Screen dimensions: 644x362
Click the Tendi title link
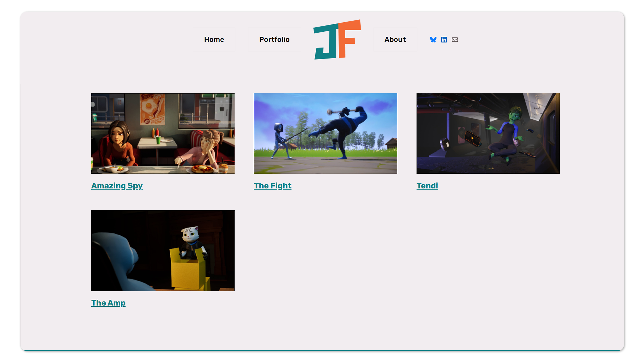pyautogui.click(x=427, y=186)
